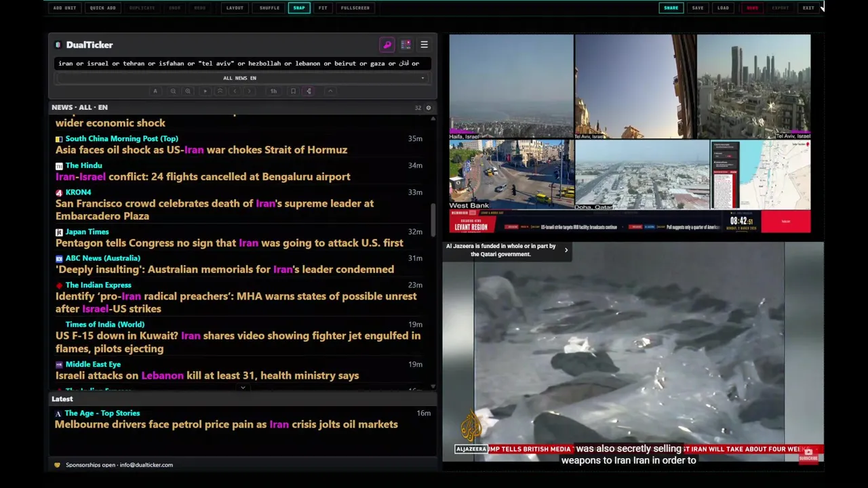The image size is (868, 488).
Task: Click the search query input field
Action: point(242,63)
